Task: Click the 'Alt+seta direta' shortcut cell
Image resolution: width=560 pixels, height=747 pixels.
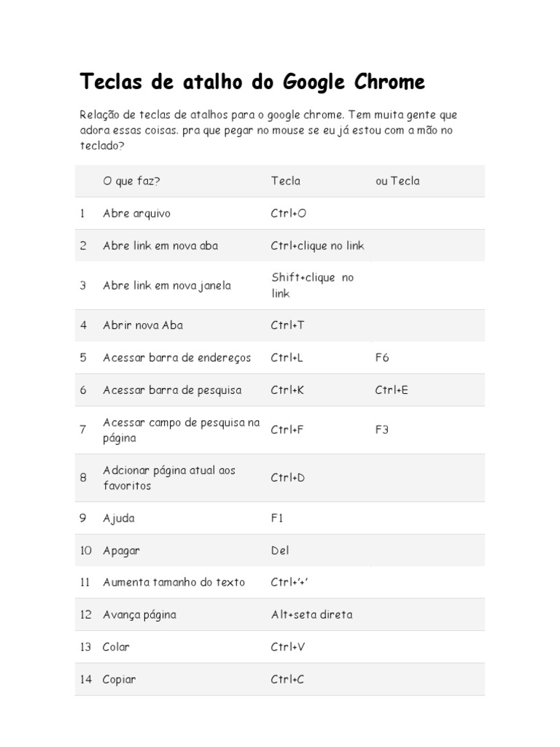Action: [311, 615]
